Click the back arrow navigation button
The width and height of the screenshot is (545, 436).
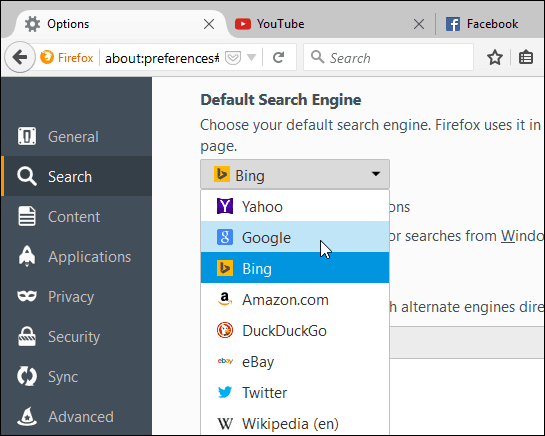point(20,57)
